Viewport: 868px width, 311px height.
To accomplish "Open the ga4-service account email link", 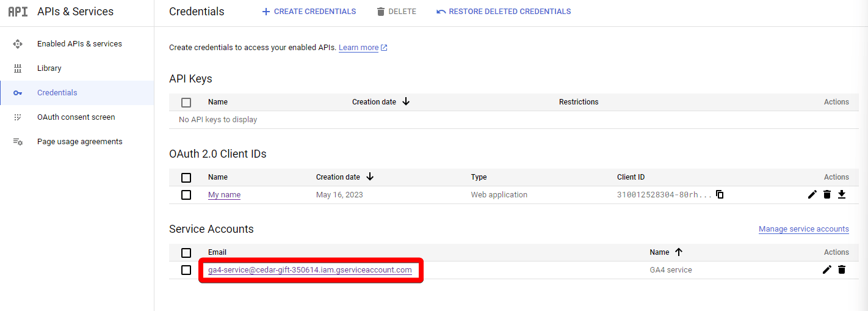I will coord(310,270).
